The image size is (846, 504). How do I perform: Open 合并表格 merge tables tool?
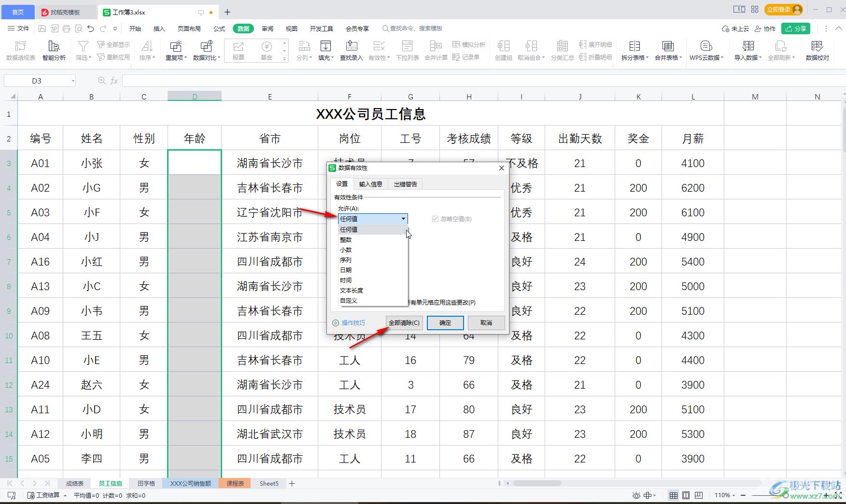point(668,51)
